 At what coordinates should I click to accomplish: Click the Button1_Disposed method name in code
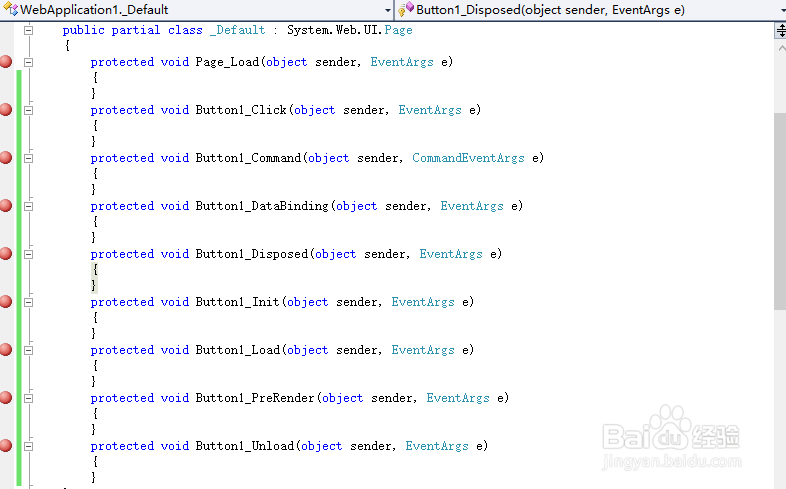coord(252,254)
